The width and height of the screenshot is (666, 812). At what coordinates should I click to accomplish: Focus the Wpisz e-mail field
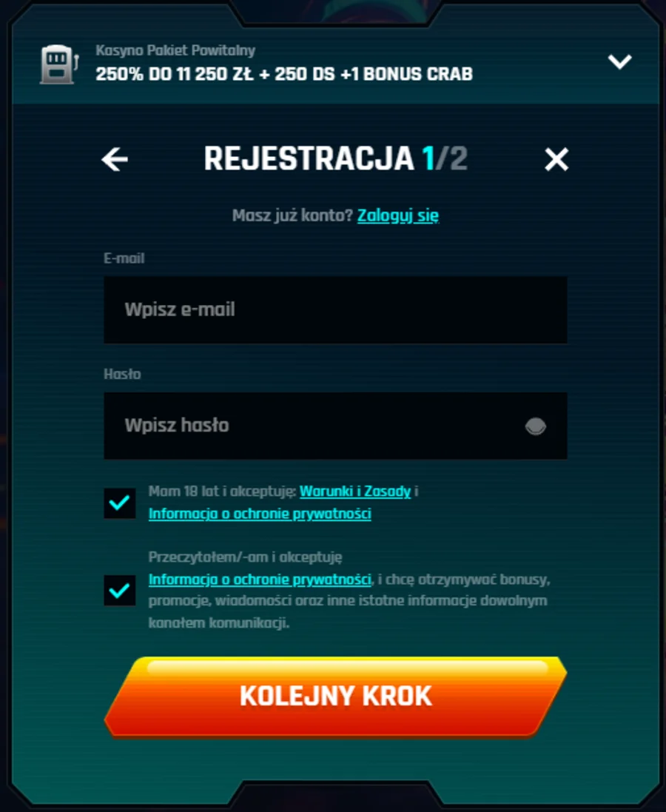335,309
